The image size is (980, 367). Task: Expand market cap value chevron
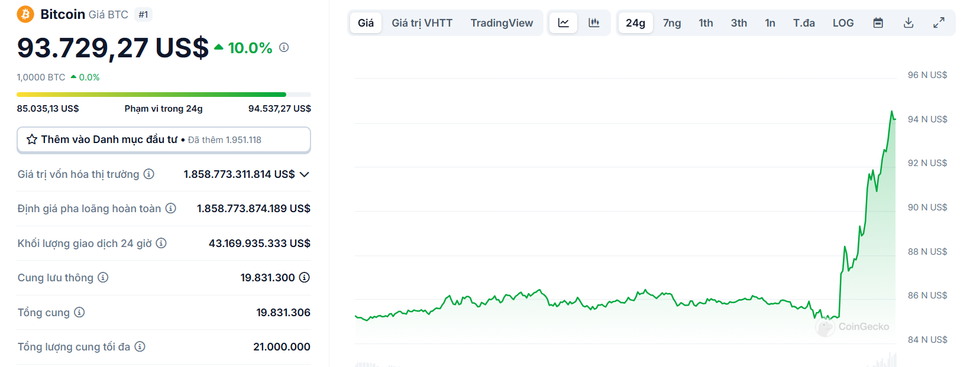coord(305,174)
